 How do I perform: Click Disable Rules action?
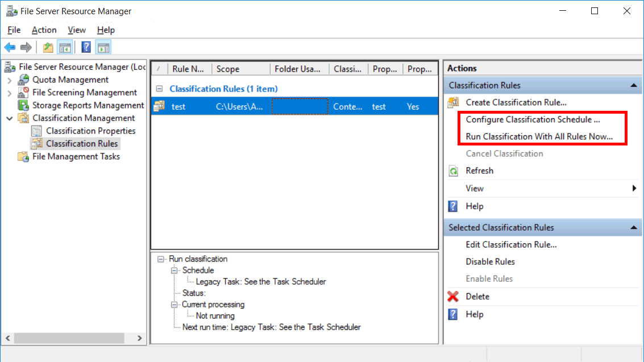coord(490,262)
